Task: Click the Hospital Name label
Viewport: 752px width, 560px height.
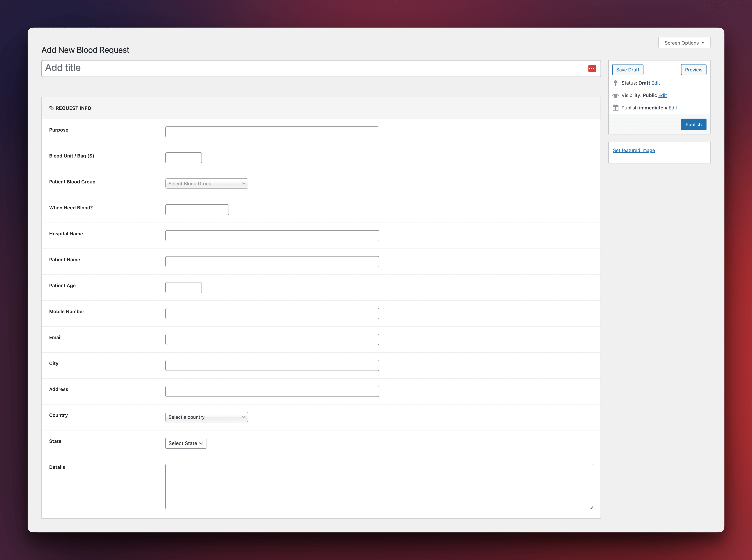Action: click(x=66, y=234)
